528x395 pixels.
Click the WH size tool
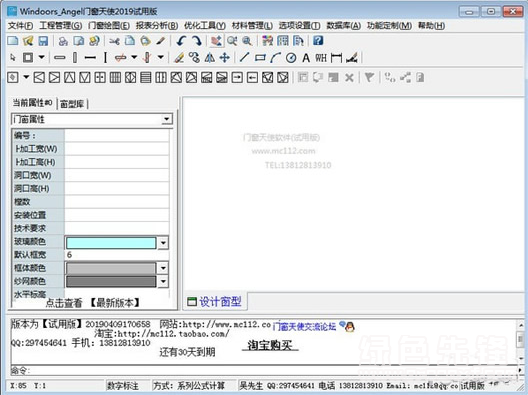click(x=321, y=58)
